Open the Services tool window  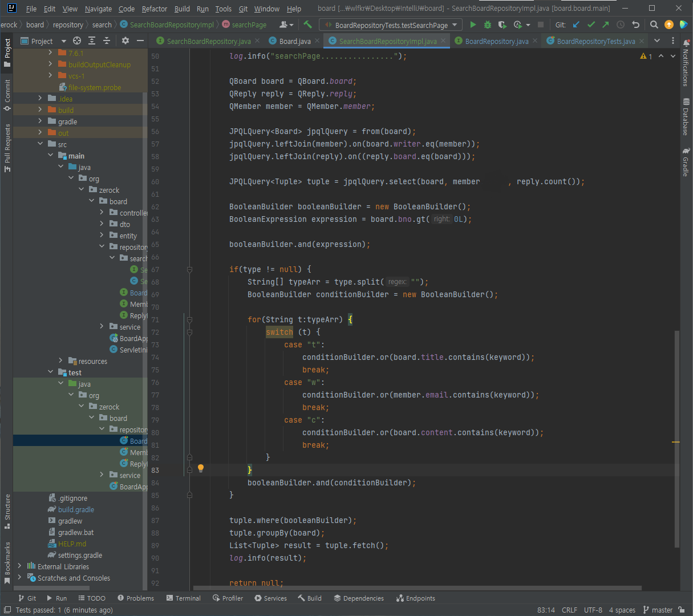pyautogui.click(x=271, y=598)
